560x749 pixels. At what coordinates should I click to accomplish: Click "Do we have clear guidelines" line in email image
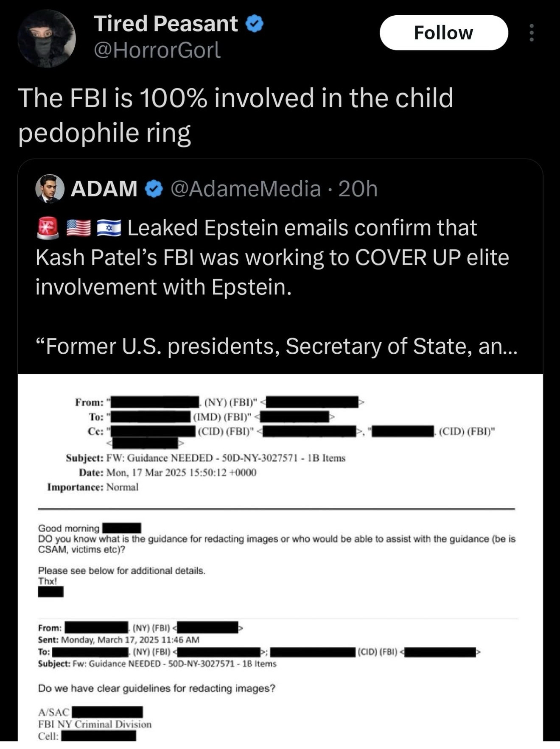point(157,688)
